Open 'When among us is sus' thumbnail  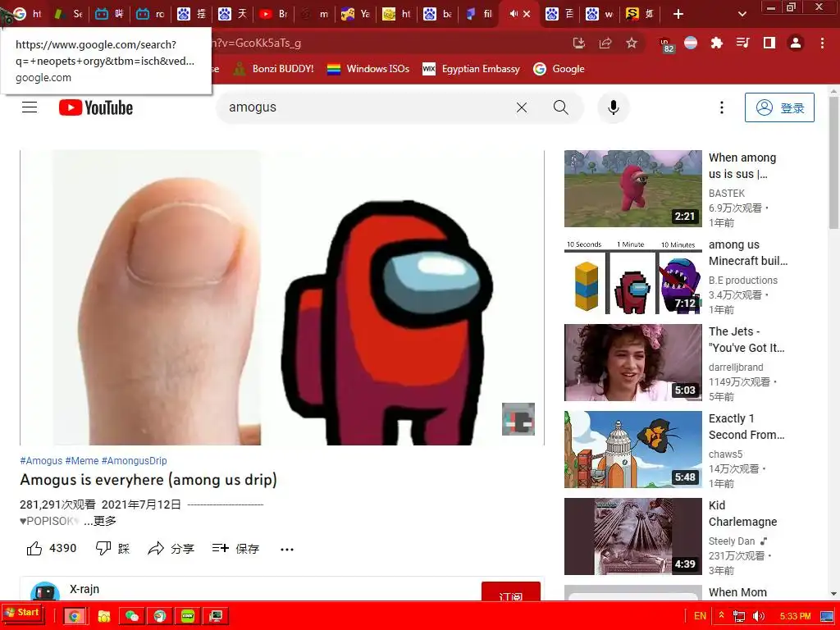pos(632,189)
